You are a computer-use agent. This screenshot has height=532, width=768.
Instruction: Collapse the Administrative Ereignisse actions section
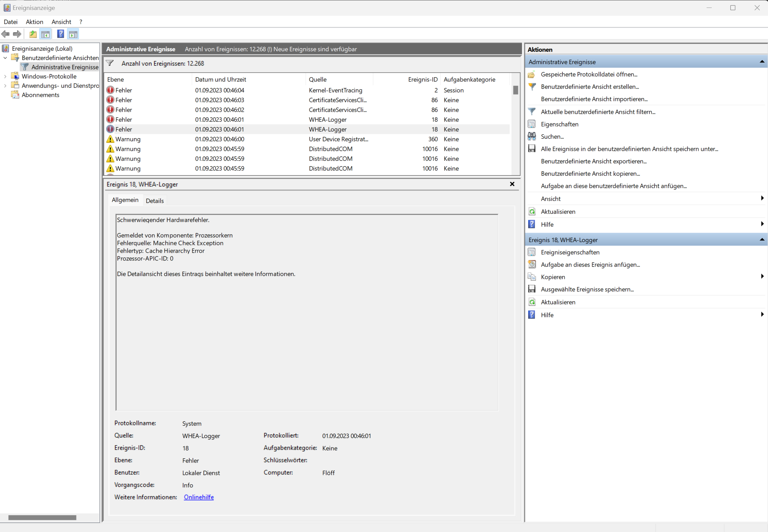pos(762,62)
